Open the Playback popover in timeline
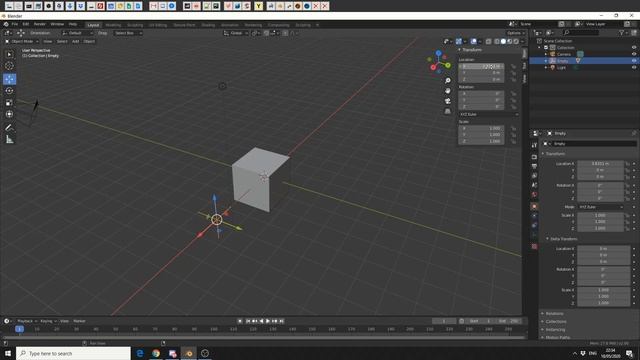This screenshot has height=360, width=640. tap(27, 321)
